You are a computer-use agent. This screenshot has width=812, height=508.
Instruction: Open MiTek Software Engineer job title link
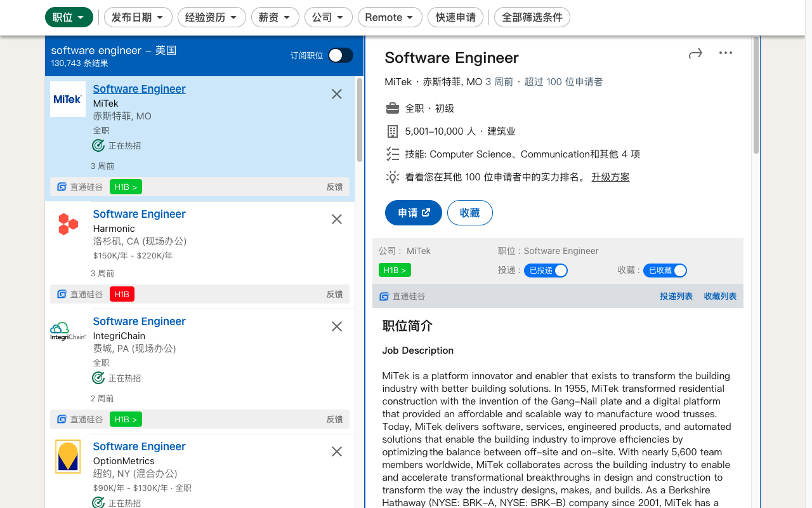click(140, 89)
